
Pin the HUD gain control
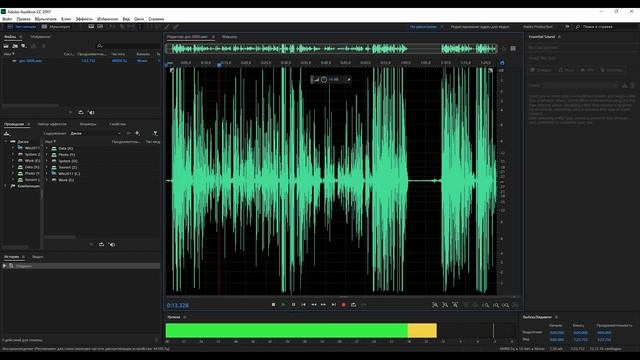[349, 80]
